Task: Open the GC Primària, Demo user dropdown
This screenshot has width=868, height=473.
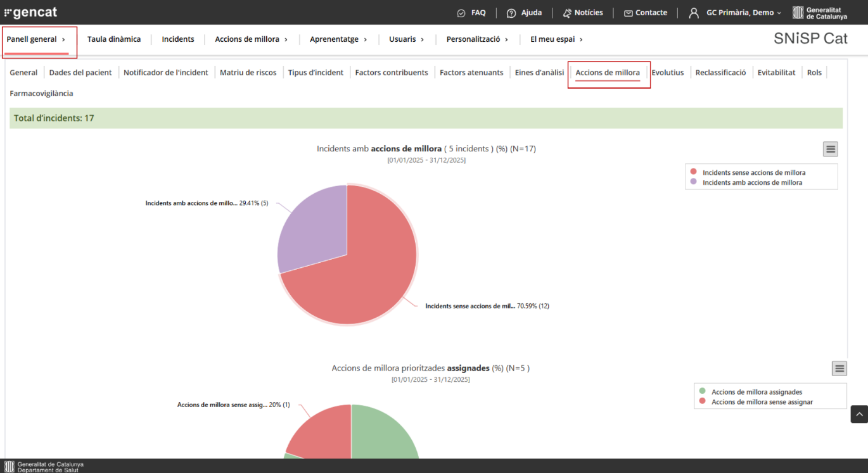Action: pyautogui.click(x=744, y=13)
